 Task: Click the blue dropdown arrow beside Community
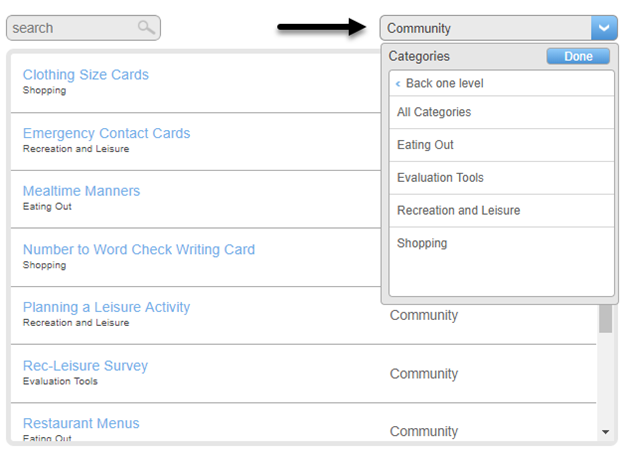[x=604, y=28]
